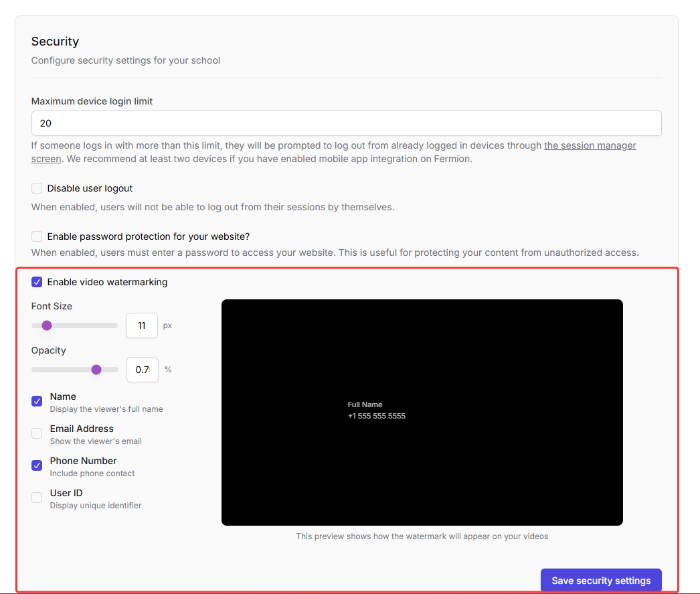The image size is (700, 594).
Task: Open the session manager screen link
Action: tap(590, 145)
